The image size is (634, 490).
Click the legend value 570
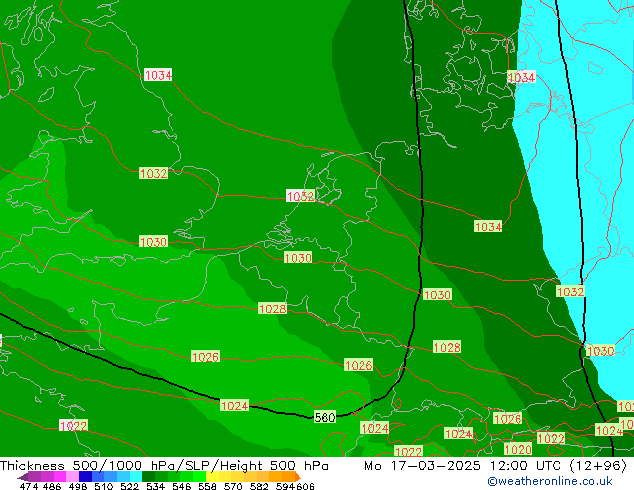click(233, 486)
